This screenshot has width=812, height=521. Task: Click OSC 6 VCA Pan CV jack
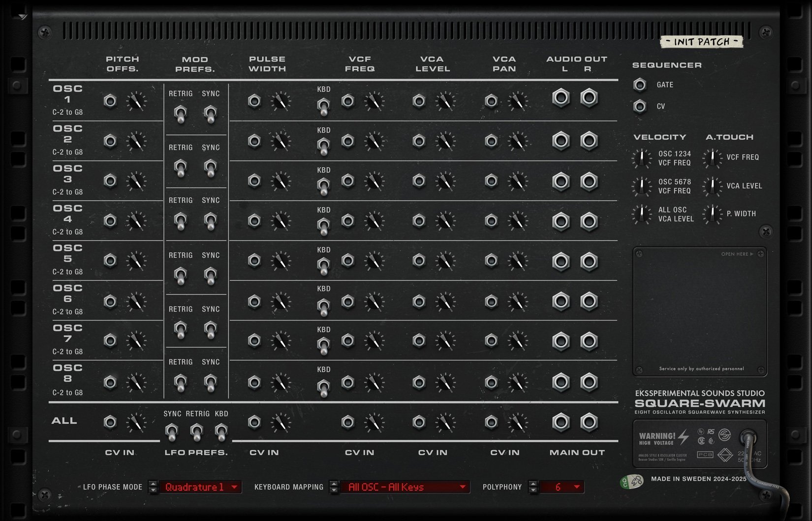pyautogui.click(x=491, y=301)
